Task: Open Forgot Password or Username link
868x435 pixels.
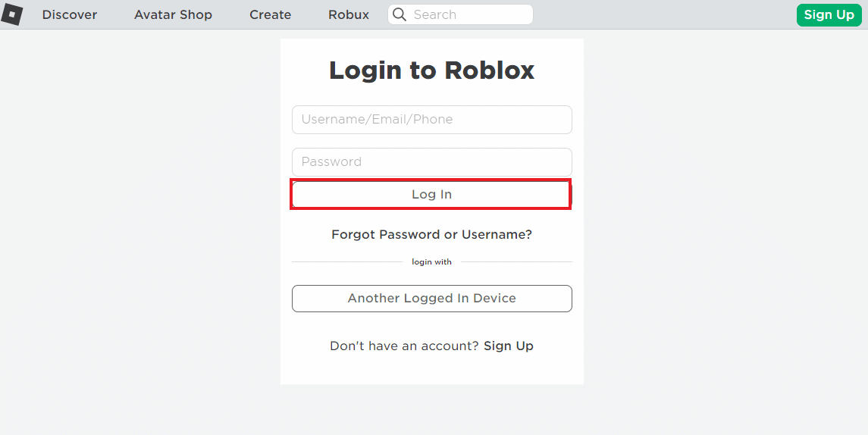Action: coord(431,235)
